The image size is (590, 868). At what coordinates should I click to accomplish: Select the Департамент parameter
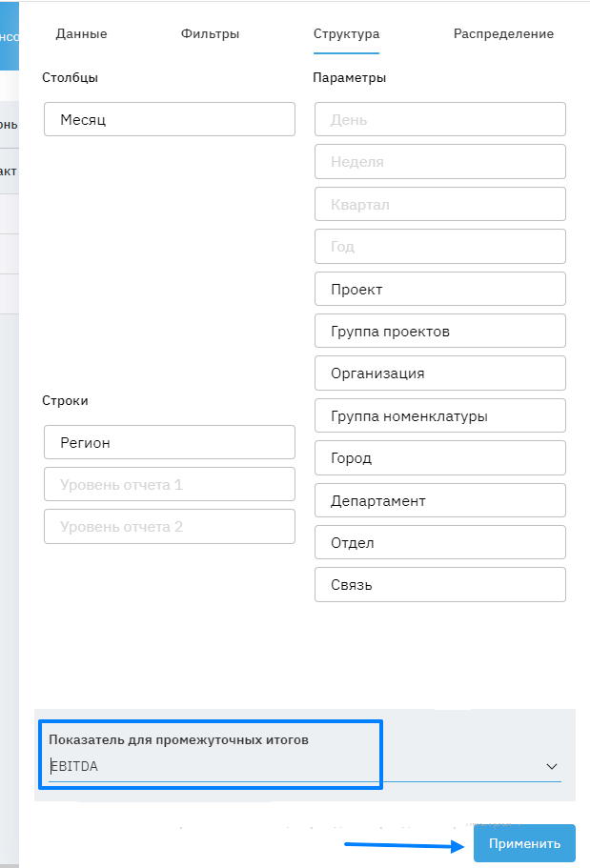440,501
